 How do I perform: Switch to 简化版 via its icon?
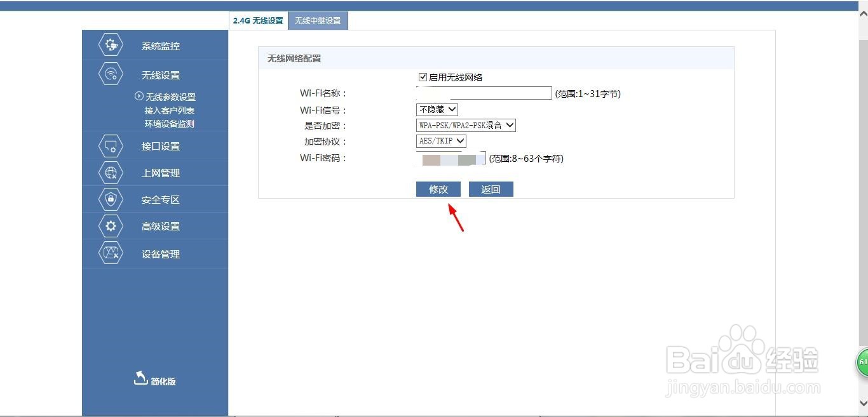click(x=139, y=378)
